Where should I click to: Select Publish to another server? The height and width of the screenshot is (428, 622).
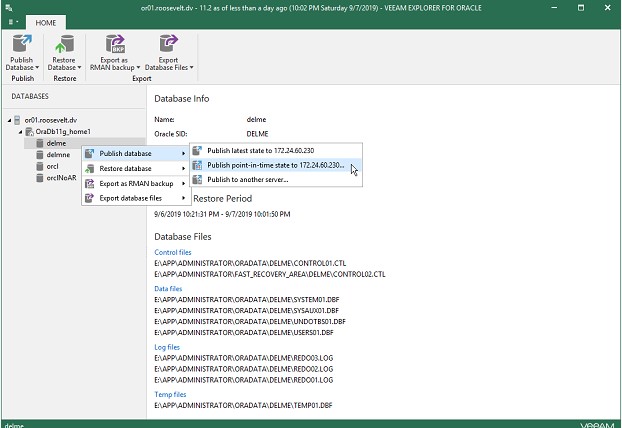point(276,180)
